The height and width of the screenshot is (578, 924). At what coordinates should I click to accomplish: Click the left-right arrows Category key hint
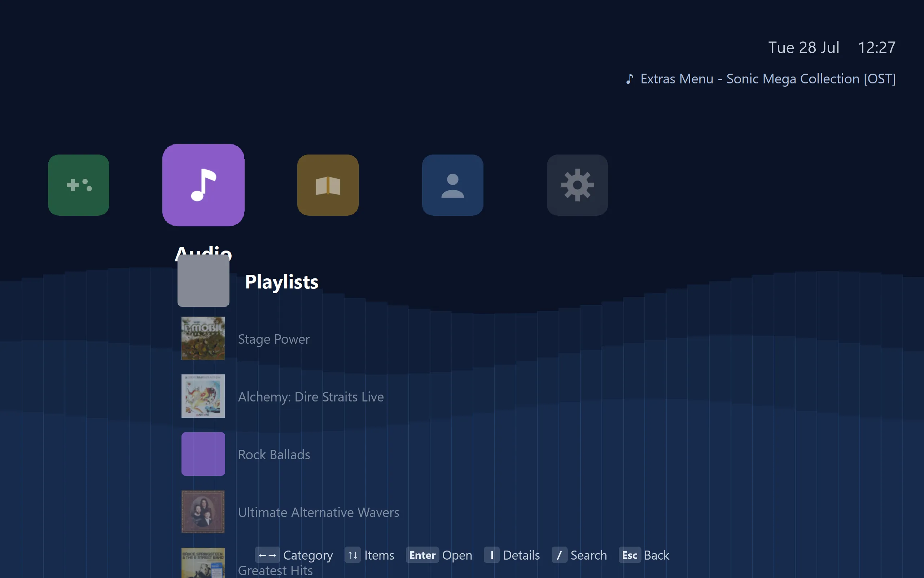coord(294,555)
